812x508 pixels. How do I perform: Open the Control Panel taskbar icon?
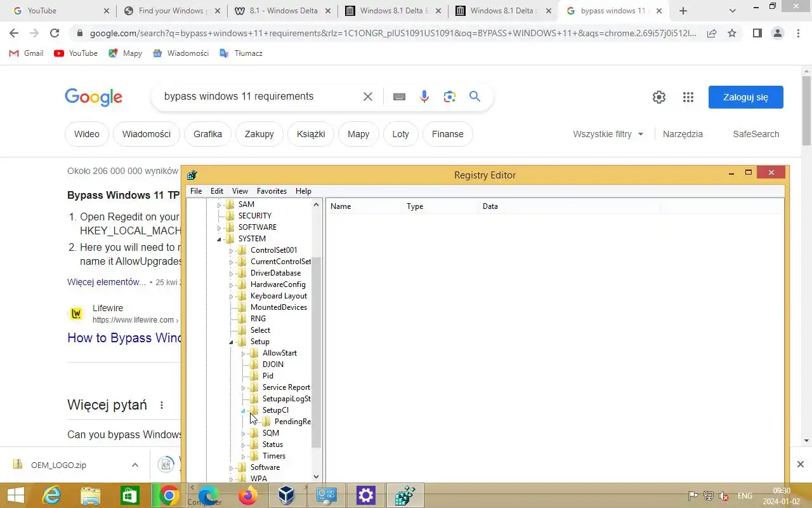pyautogui.click(x=326, y=495)
